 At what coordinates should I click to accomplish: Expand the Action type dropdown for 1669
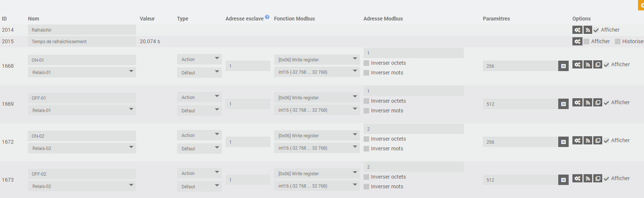(199, 97)
